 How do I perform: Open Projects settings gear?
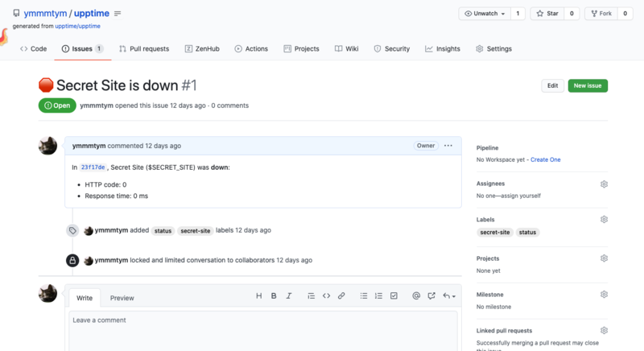point(604,258)
